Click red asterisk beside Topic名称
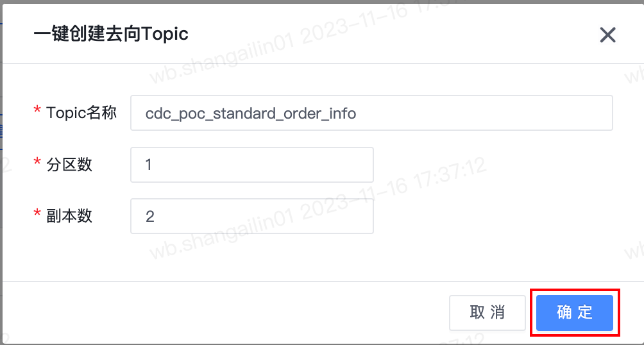 (37, 110)
